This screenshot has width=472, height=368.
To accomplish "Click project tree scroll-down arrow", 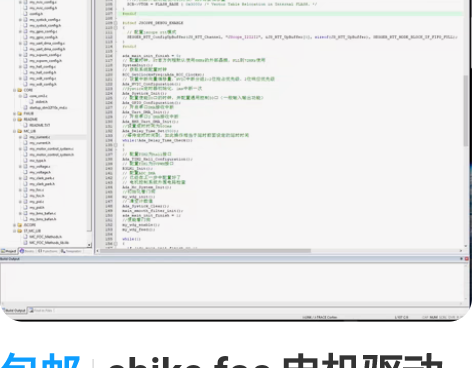I will tap(89, 245).
